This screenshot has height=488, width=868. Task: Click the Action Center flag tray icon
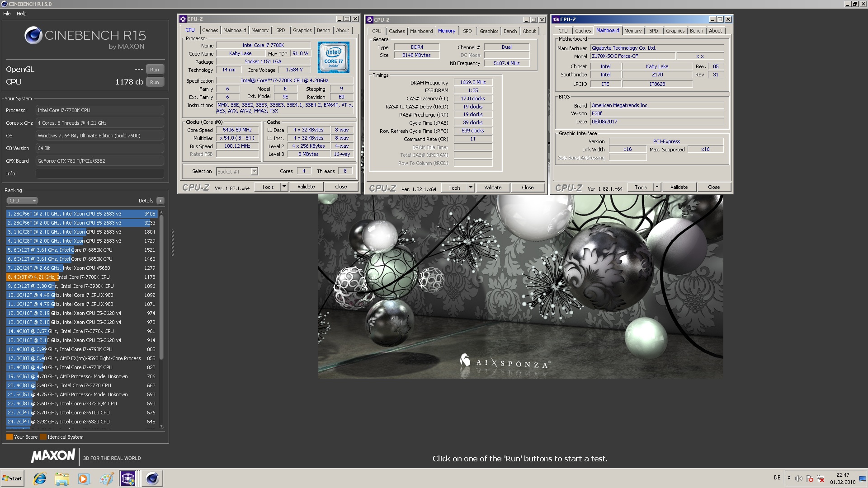click(x=809, y=479)
